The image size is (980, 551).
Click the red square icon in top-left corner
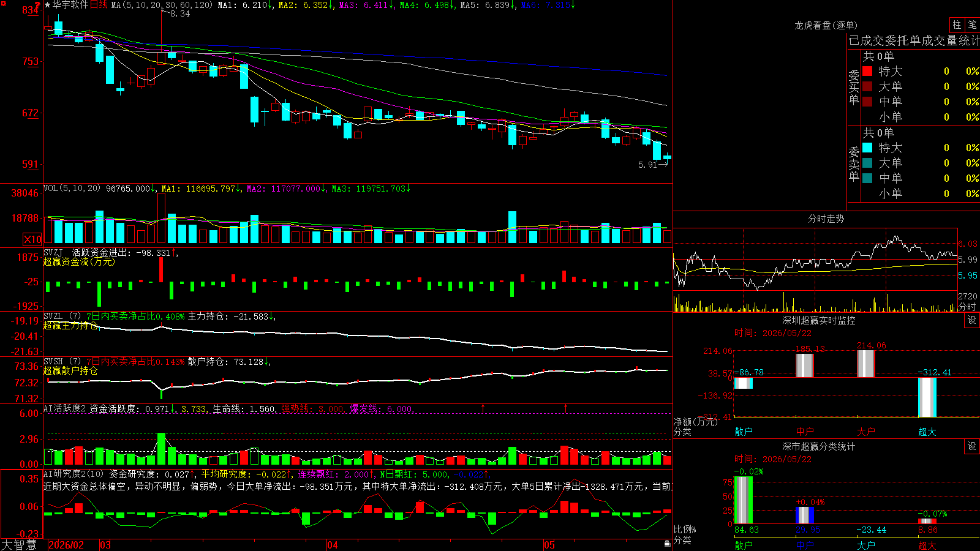click(x=3, y=4)
